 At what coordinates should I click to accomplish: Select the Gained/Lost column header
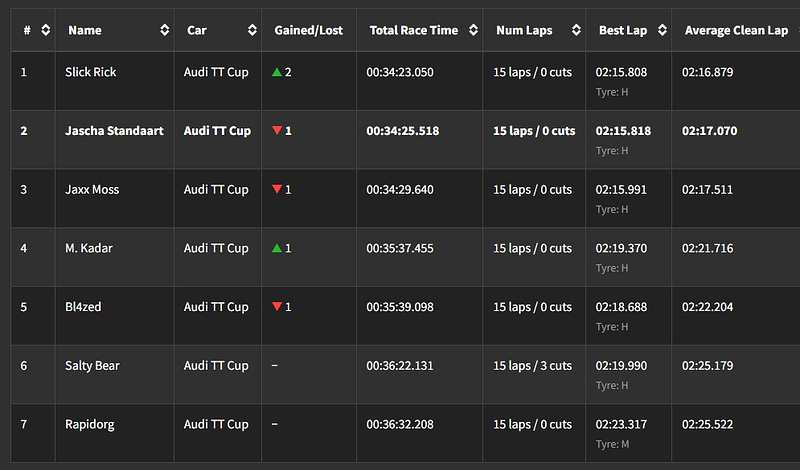[308, 31]
